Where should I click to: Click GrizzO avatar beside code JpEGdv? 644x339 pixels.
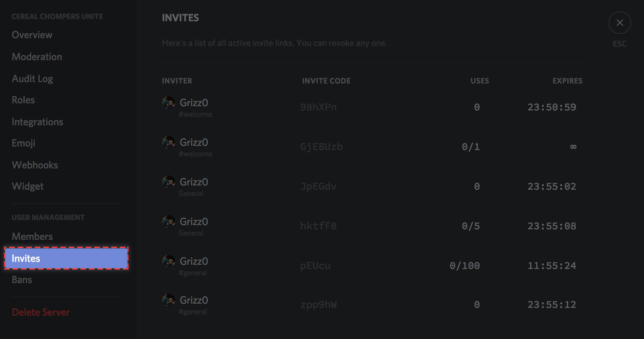coord(169,182)
